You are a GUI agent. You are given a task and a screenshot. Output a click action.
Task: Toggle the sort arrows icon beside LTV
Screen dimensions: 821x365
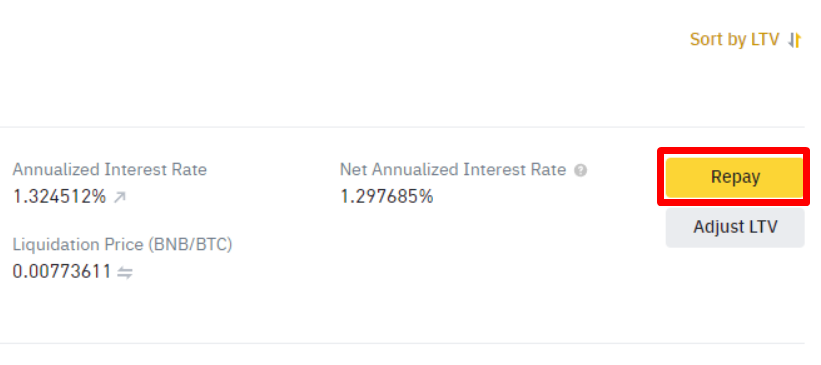[794, 40]
